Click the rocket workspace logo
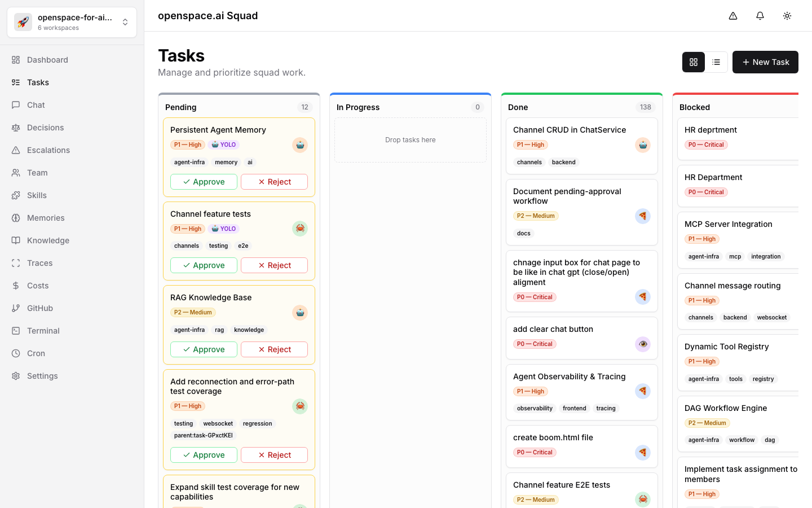 (x=23, y=22)
